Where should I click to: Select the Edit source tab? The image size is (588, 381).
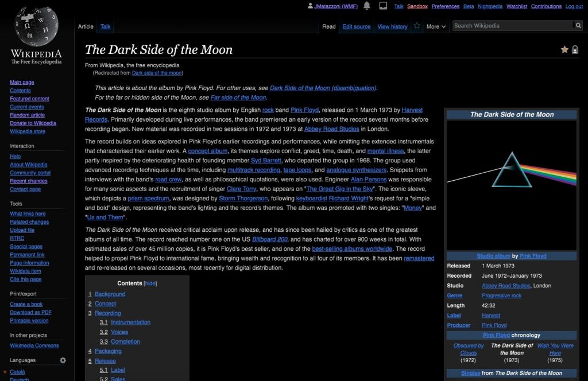tap(357, 26)
